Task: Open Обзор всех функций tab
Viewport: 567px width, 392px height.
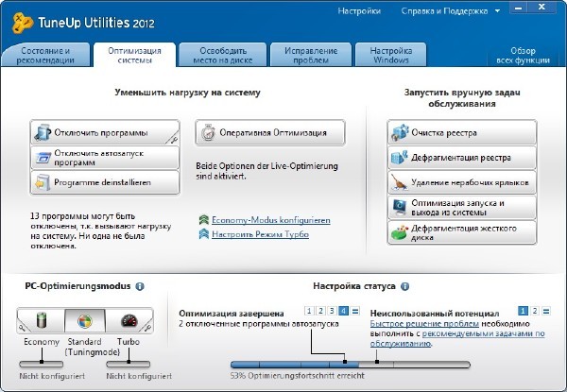Action: coord(523,55)
